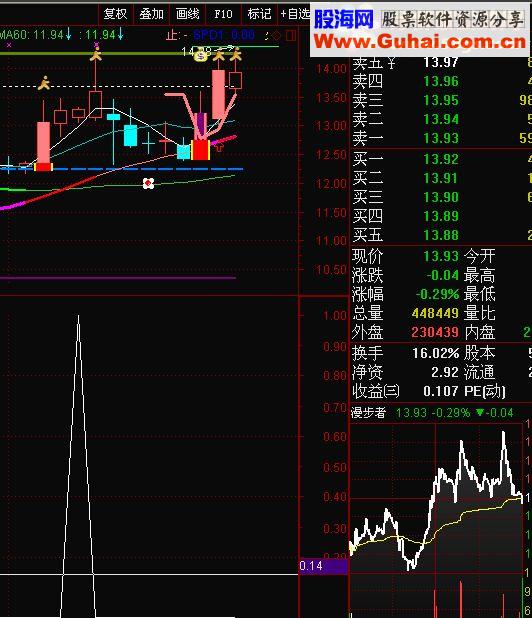Click the 14.00 price axis label
The image size is (532, 618).
tap(331, 69)
